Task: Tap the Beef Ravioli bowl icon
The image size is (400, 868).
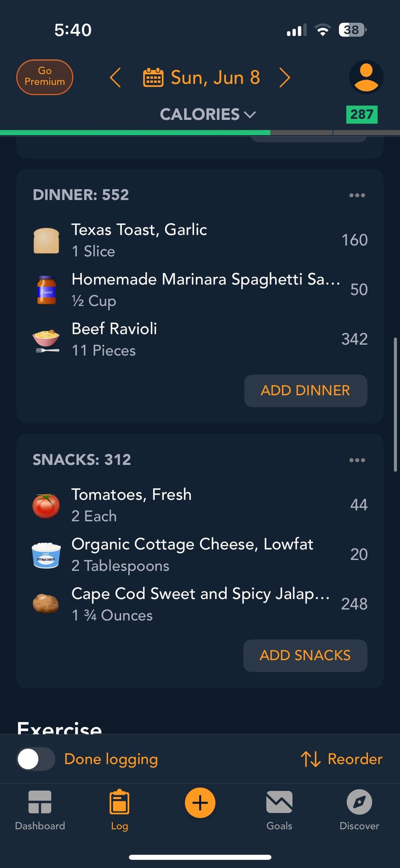Action: pos(46,340)
